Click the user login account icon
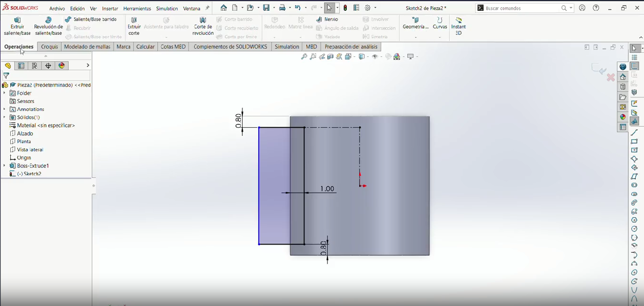The image size is (644, 306). click(582, 8)
